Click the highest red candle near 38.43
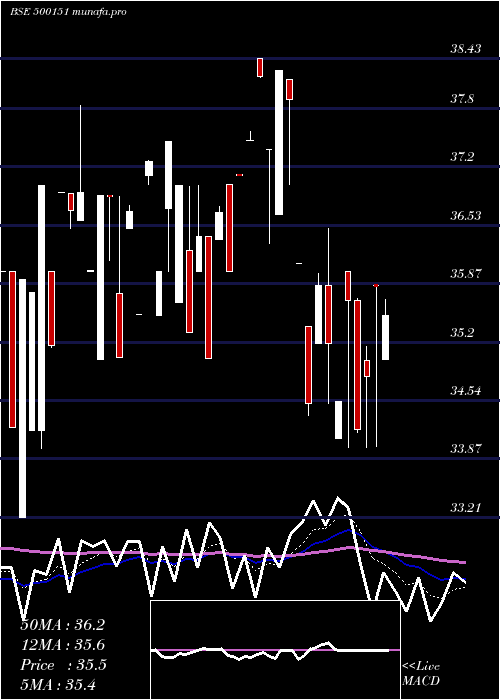 click(x=260, y=67)
